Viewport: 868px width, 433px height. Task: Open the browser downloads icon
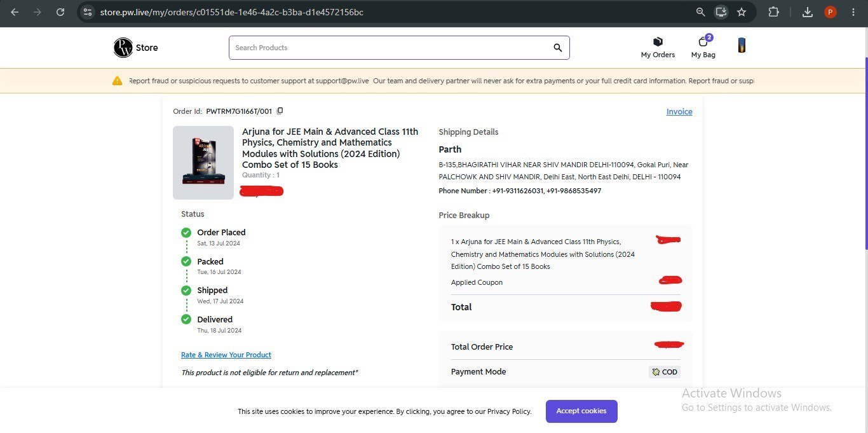pyautogui.click(x=808, y=12)
